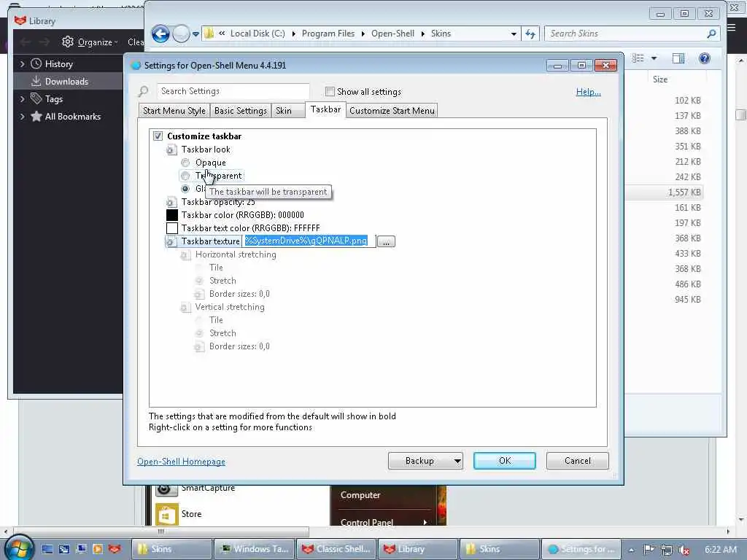Screen dimensions: 747x560
Task: Click the Cancel button
Action: (578, 461)
